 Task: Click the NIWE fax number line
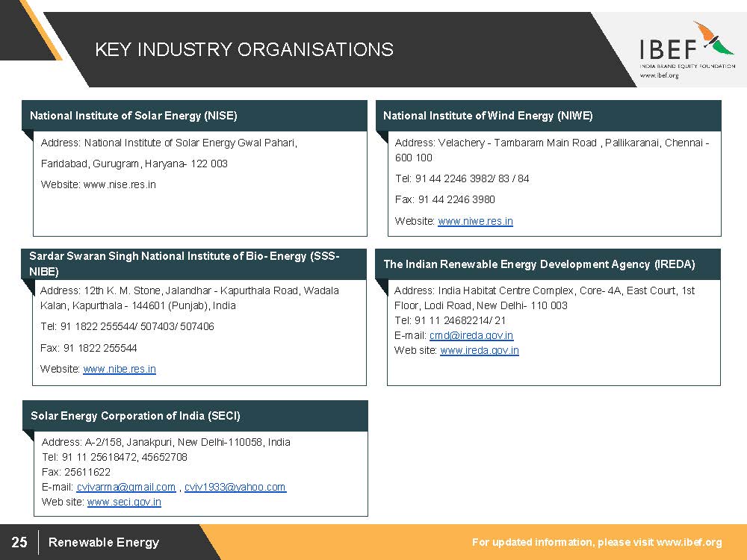coord(444,199)
